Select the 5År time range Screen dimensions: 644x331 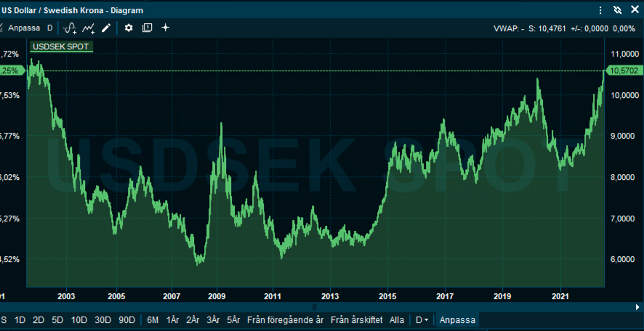[233, 319]
